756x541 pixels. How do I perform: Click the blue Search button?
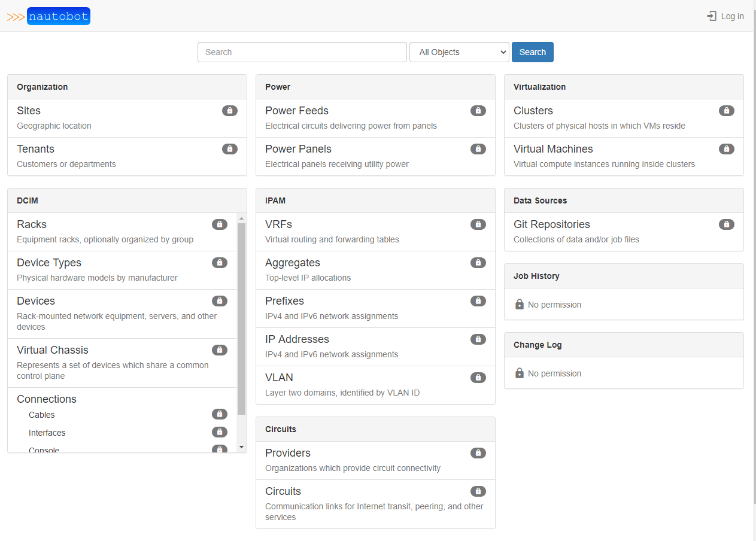click(x=533, y=52)
